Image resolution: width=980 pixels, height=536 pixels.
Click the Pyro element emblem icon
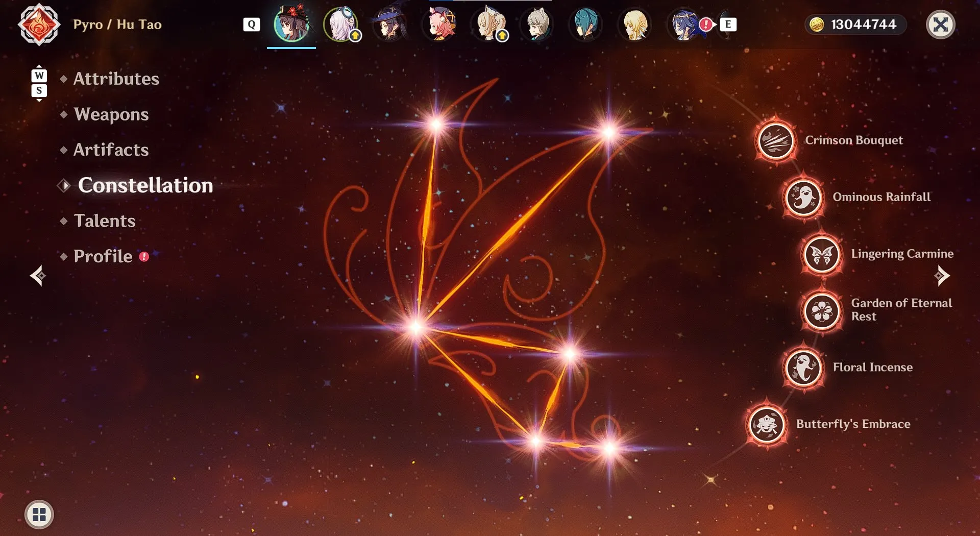[x=39, y=25]
